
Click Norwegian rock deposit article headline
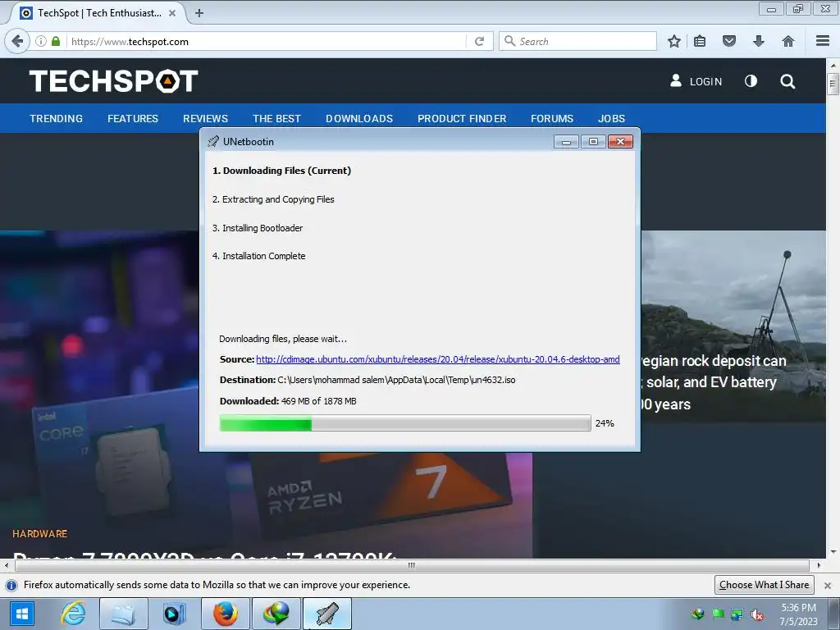pyautogui.click(x=714, y=382)
